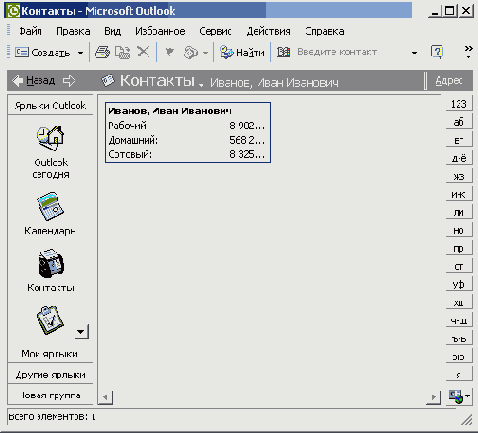Click the Help question mark icon

[437, 52]
